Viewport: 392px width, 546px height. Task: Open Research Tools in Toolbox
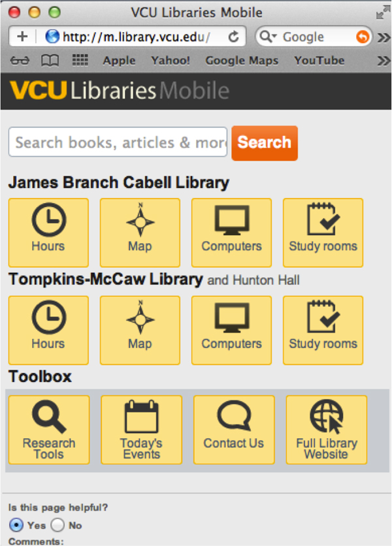click(49, 430)
